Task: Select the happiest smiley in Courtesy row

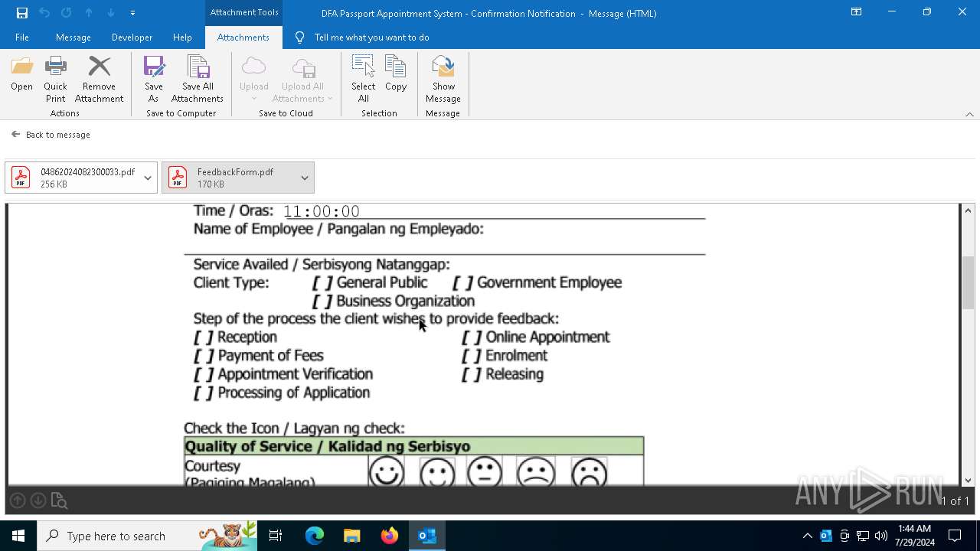Action: pos(387,471)
